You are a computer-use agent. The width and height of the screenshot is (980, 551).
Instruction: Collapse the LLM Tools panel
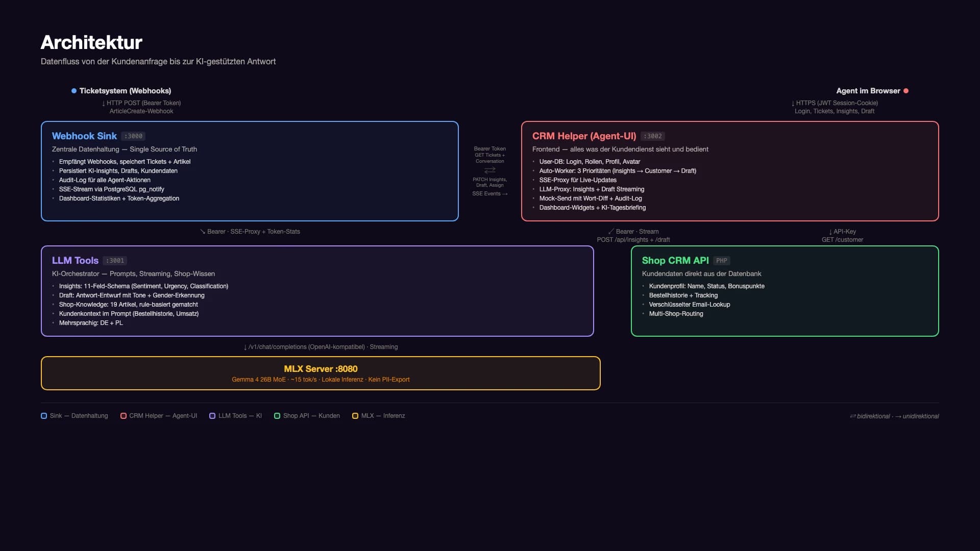coord(317,291)
